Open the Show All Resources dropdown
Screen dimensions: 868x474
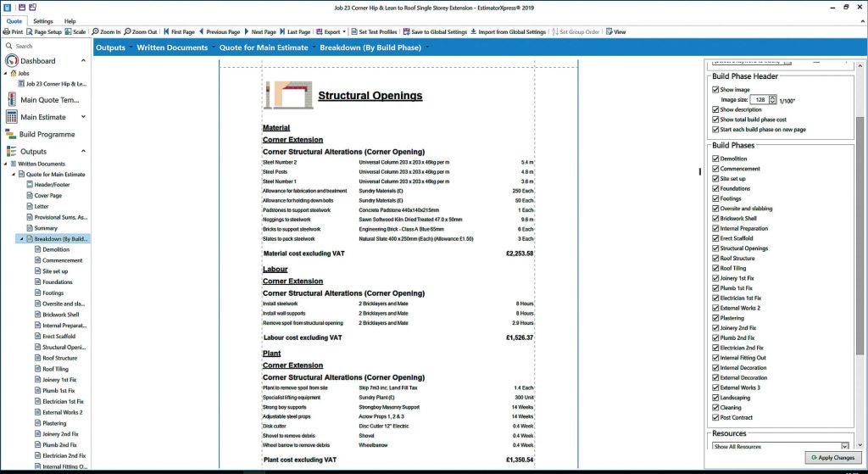845,446
